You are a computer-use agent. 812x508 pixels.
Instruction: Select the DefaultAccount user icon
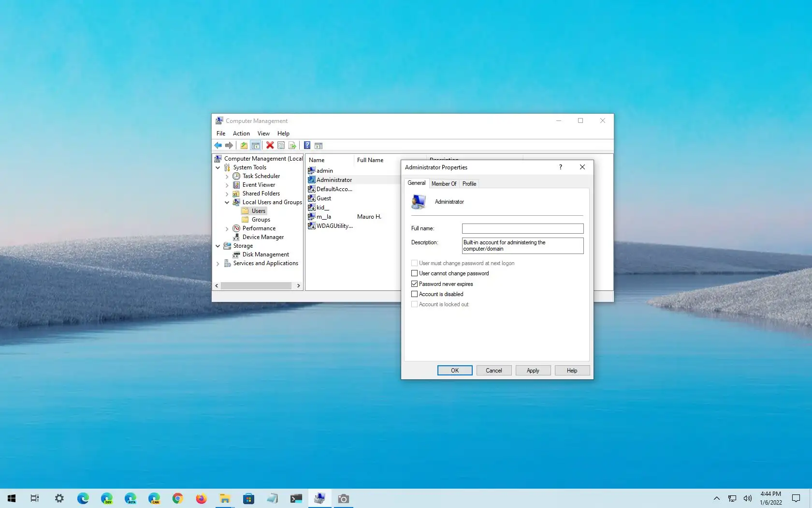(312, 189)
